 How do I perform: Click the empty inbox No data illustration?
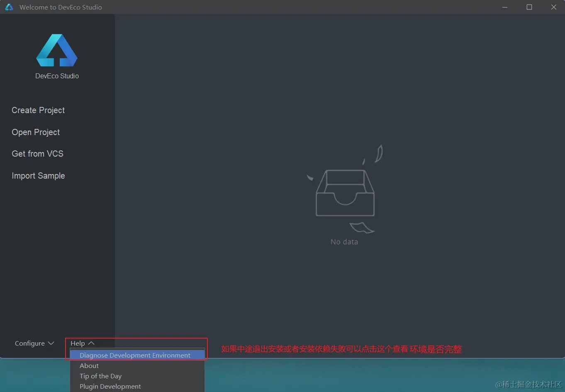pos(345,190)
